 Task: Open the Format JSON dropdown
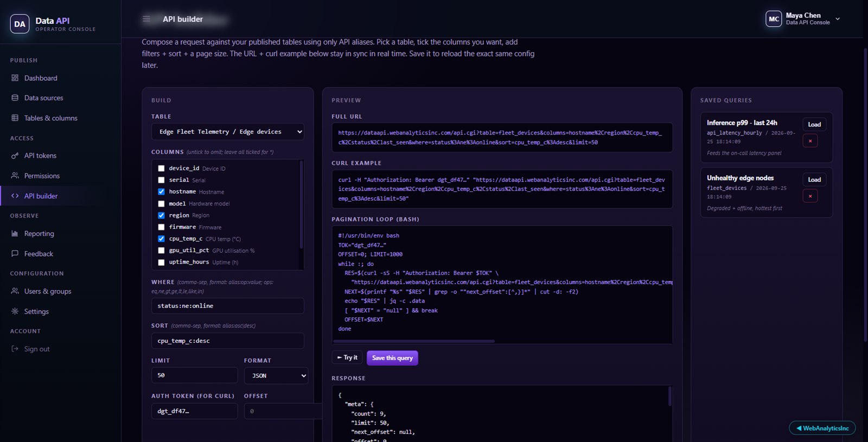pyautogui.click(x=276, y=375)
